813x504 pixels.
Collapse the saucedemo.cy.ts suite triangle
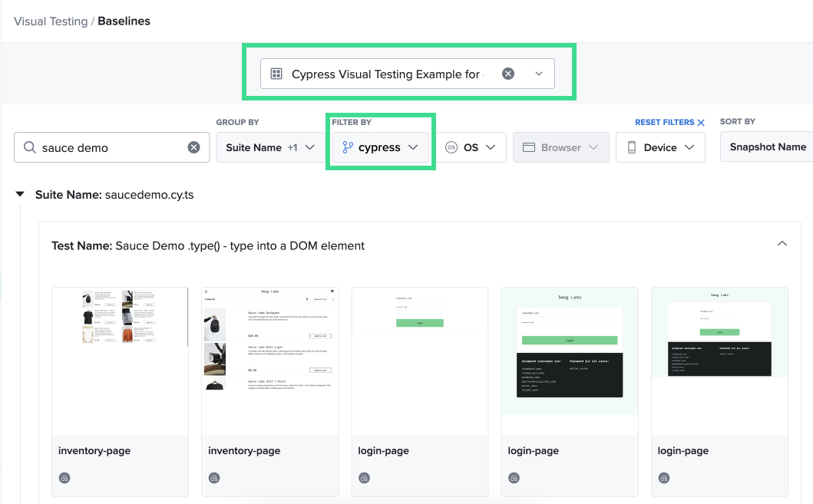tap(20, 195)
